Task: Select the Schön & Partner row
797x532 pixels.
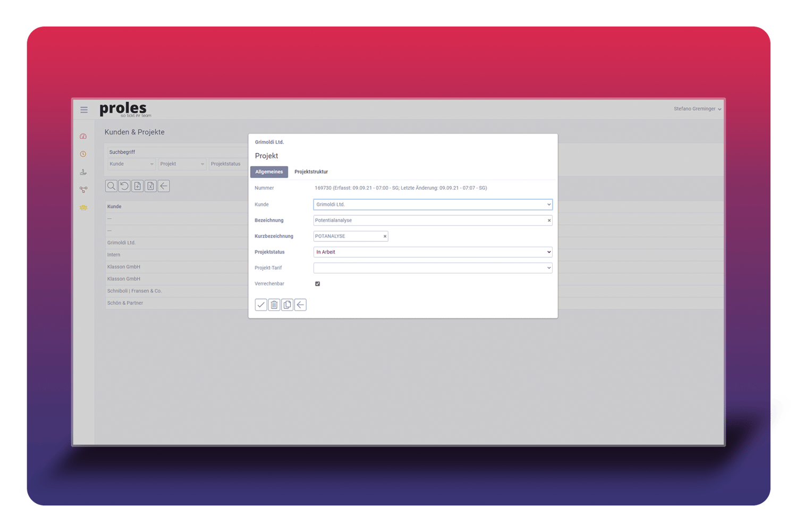Action: point(177,303)
